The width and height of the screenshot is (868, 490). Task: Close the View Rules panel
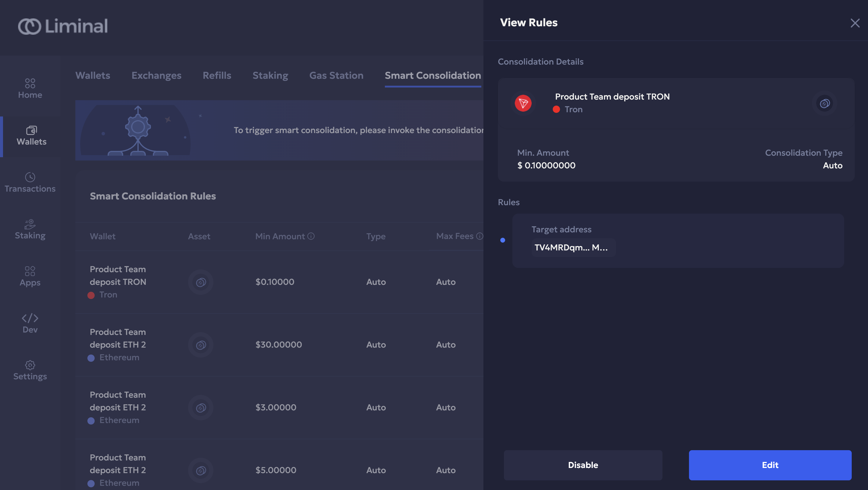(x=855, y=23)
